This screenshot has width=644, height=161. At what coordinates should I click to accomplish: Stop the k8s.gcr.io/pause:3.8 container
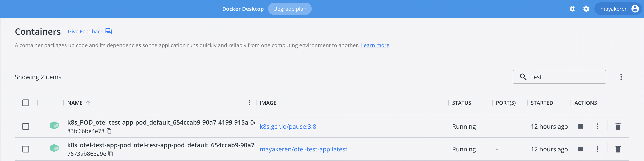click(x=580, y=126)
